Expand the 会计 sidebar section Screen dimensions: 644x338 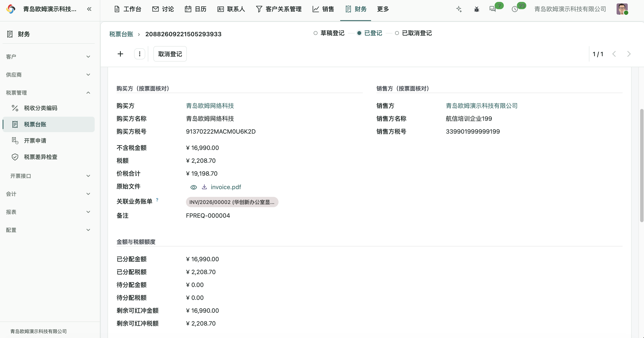point(48,194)
